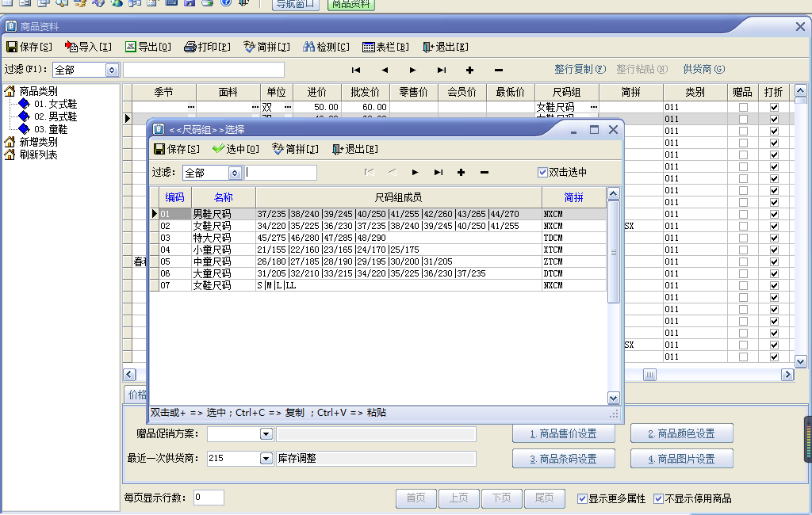Toggle 打折 checkbox in last grid row

click(x=774, y=357)
